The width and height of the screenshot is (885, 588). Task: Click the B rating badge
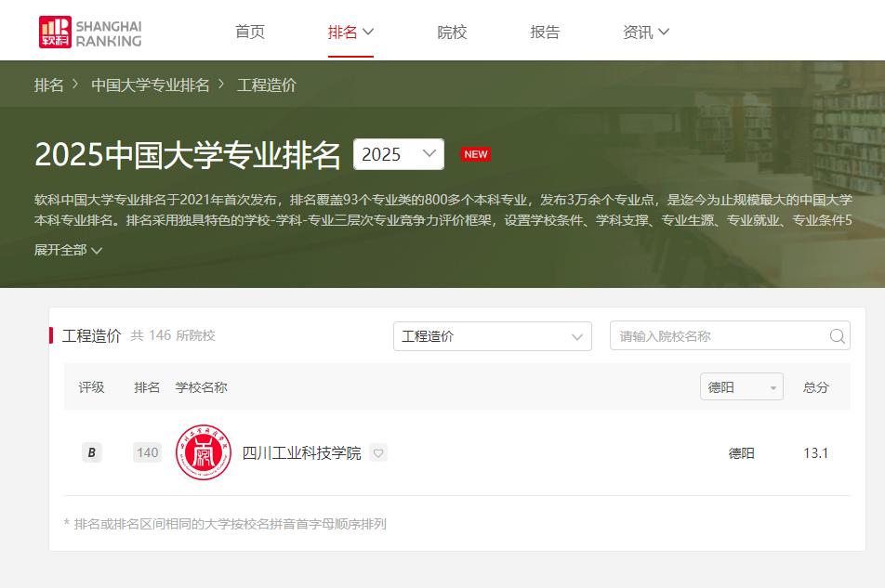(x=91, y=453)
